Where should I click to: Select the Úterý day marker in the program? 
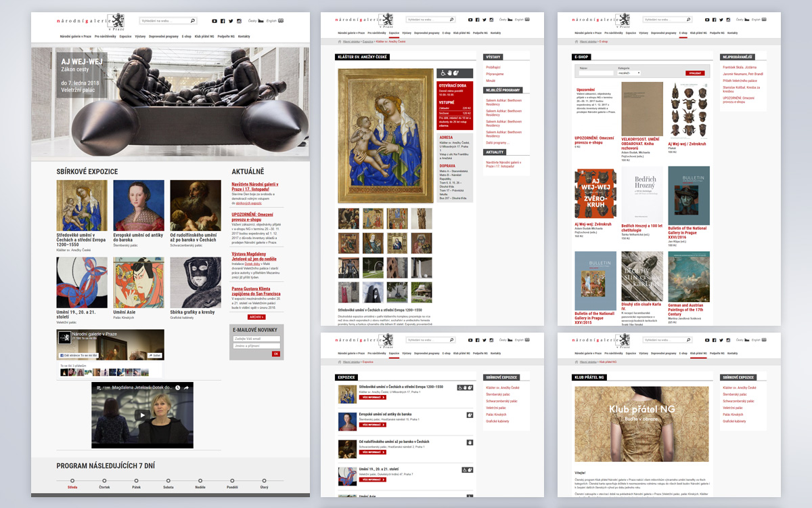pos(264,482)
